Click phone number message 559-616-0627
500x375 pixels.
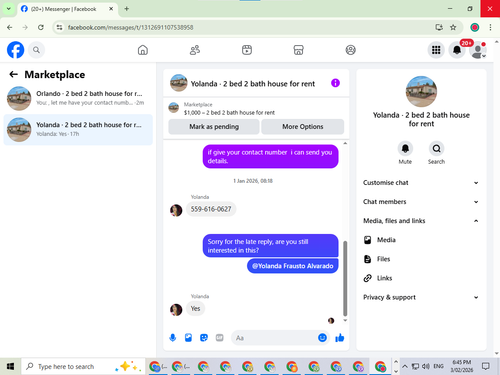coord(211,209)
